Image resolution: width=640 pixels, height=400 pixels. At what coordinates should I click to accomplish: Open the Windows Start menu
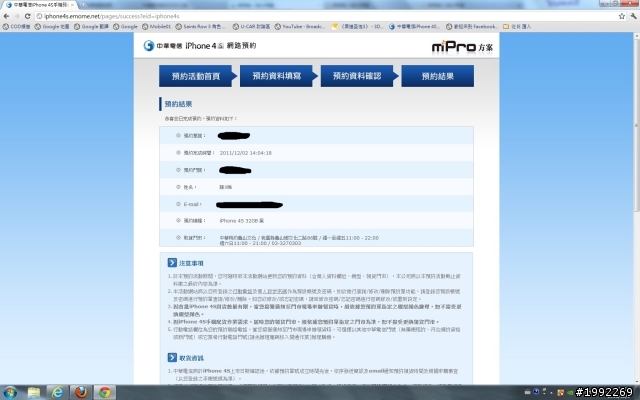coord(10,393)
